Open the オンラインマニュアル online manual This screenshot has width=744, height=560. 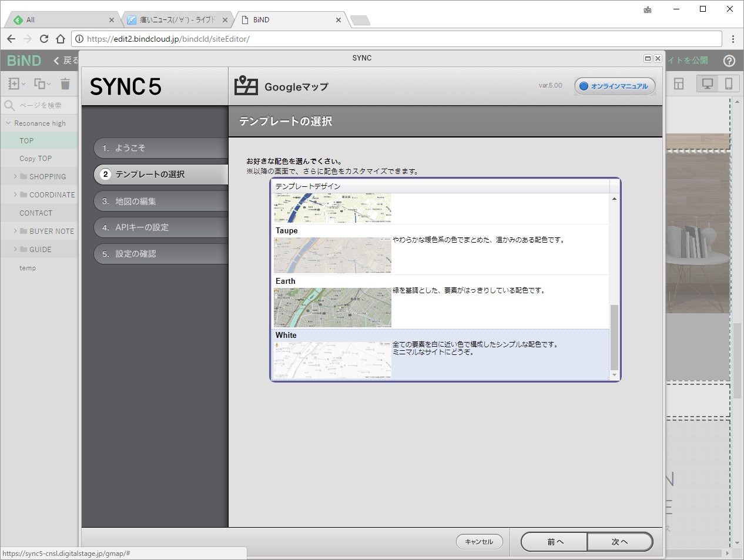614,86
